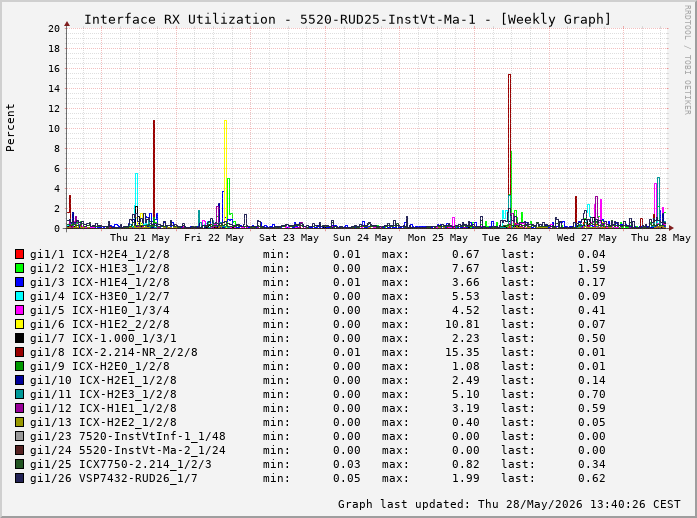Click the last value 1.59 for gi1/2

tap(592, 268)
